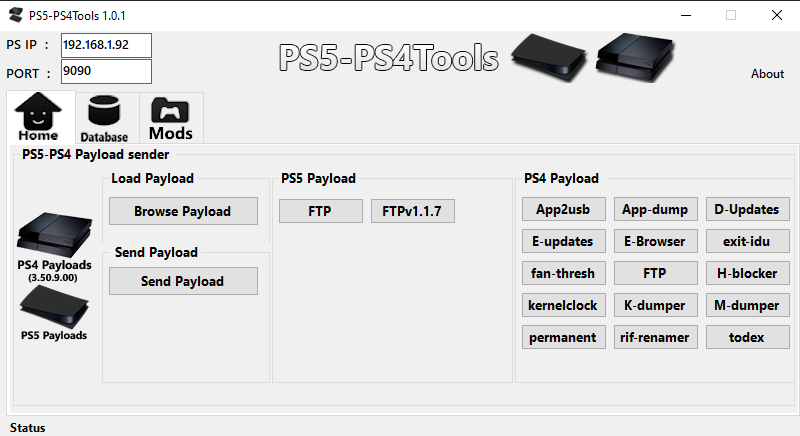Send the PS5 FTP payload
This screenshot has width=800, height=436.
pos(320,211)
